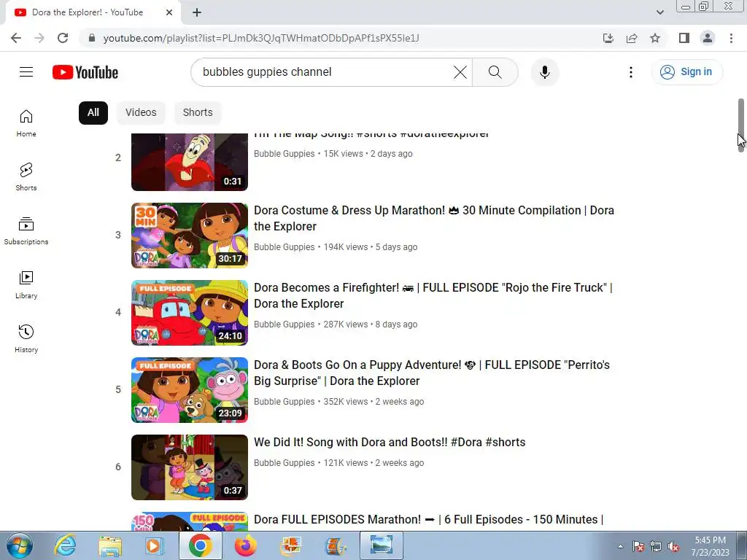Play the 30:17 Dress Up thumbnail
Screen dimensions: 747x560
click(x=190, y=236)
